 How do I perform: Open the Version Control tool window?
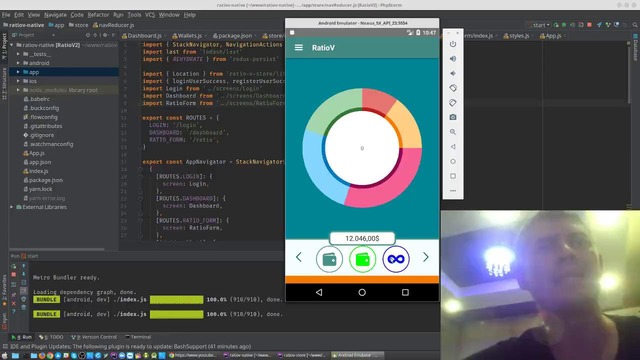94,337
